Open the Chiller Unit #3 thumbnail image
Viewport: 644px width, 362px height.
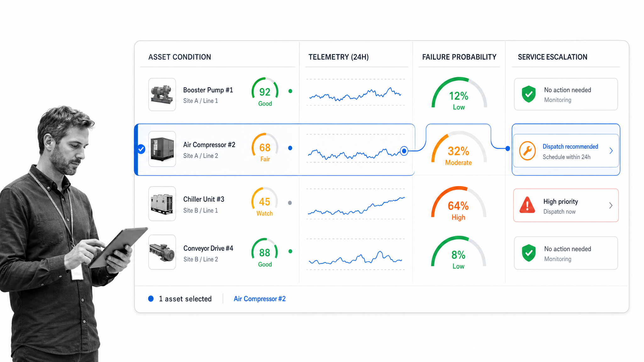click(162, 204)
